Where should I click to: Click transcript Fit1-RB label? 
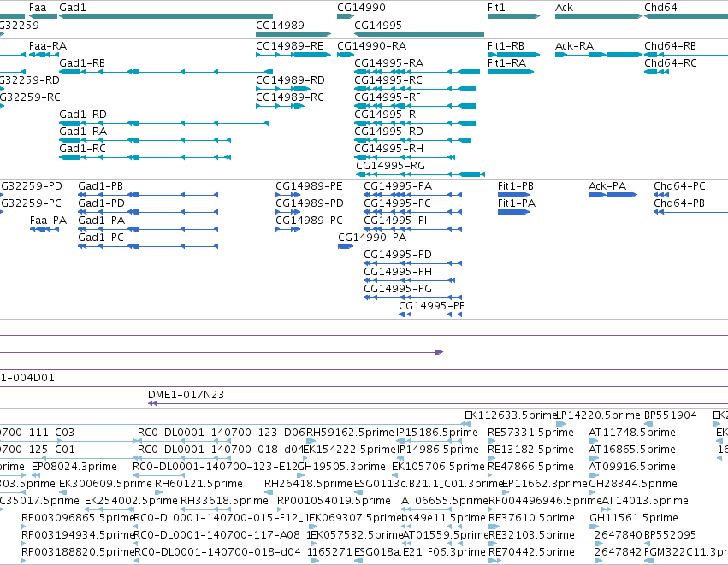click(x=506, y=46)
